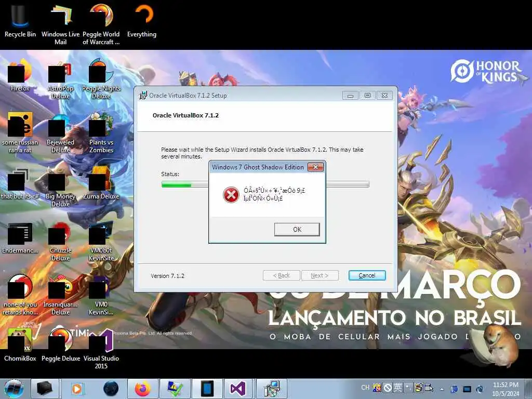Select the Insaniquar... Deluxe desktop icon
The width and height of the screenshot is (532, 399).
pos(60,295)
